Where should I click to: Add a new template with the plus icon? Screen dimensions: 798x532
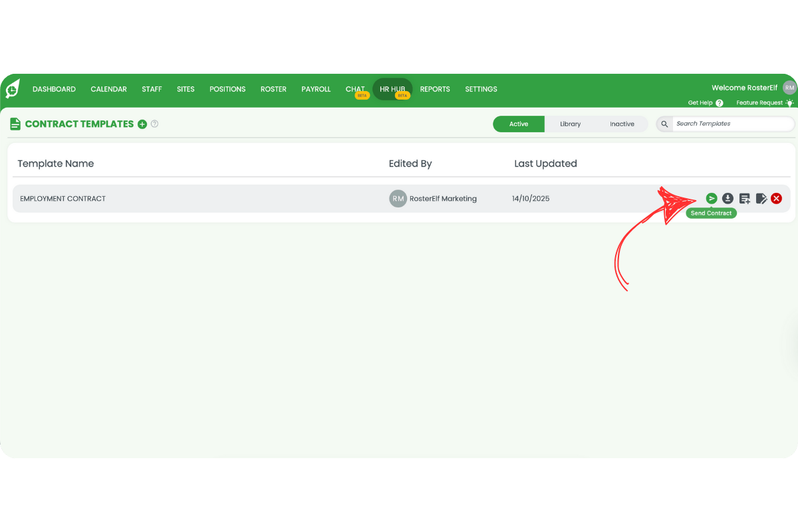pyautogui.click(x=142, y=124)
